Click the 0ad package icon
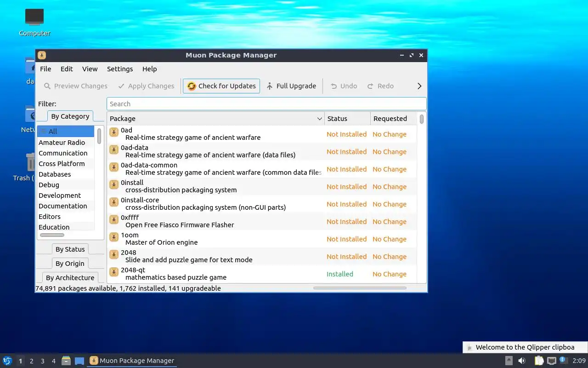Image resolution: width=588 pixels, height=368 pixels. click(114, 132)
